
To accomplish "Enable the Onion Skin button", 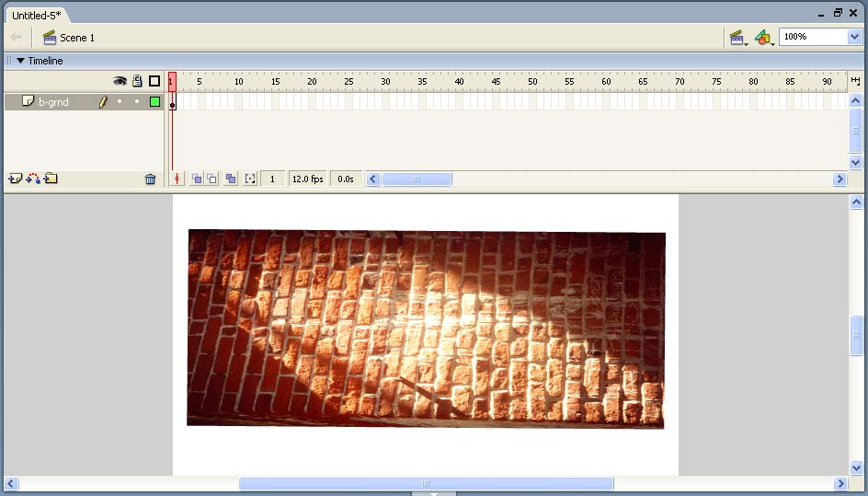I will tap(196, 179).
